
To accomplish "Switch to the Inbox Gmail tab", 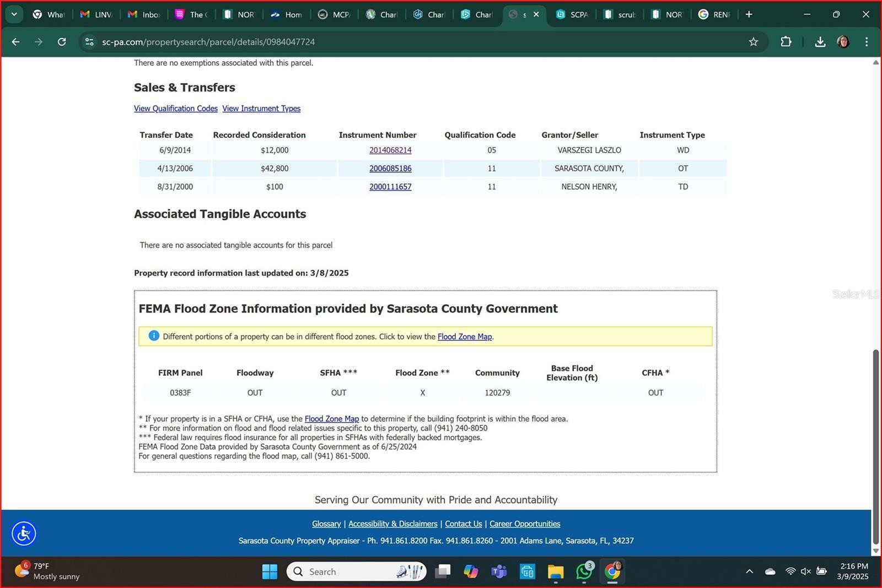I will coord(144,14).
